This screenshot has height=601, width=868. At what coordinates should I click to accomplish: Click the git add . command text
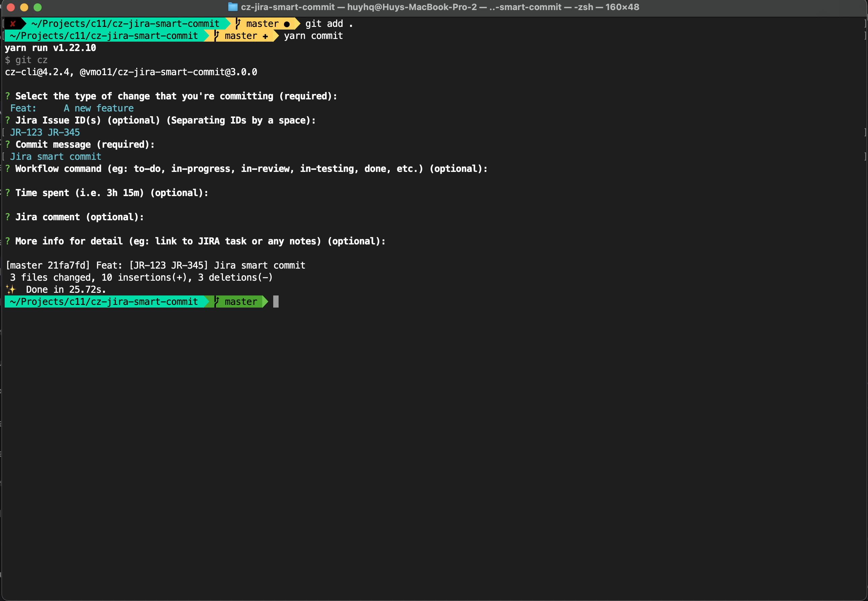[x=329, y=24]
